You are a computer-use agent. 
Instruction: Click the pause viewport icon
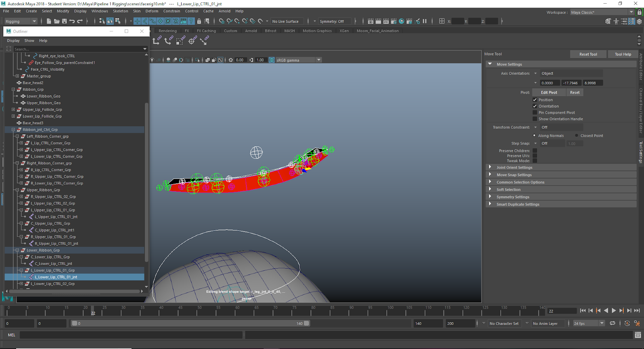pyautogui.click(x=425, y=21)
